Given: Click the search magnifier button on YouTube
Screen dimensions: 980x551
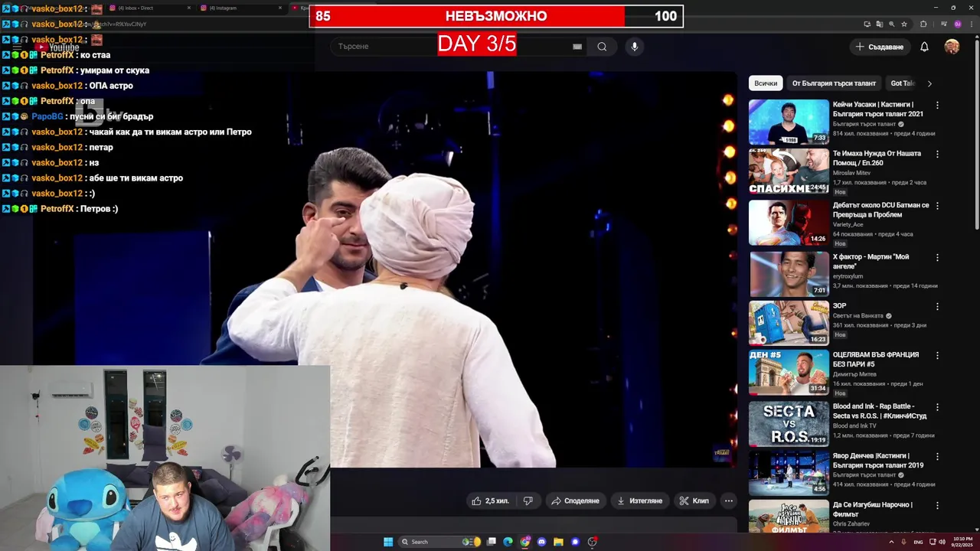Looking at the screenshot, I should click(x=602, y=47).
